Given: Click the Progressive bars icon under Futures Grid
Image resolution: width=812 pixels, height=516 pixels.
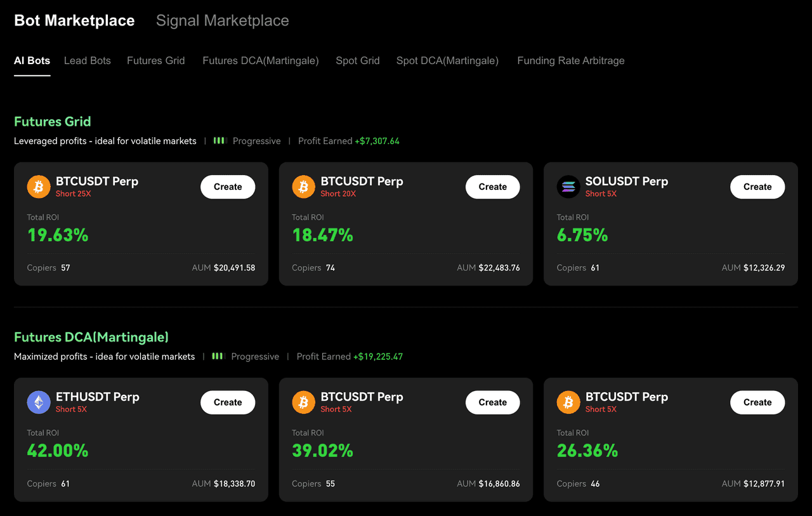Looking at the screenshot, I should click(x=219, y=140).
